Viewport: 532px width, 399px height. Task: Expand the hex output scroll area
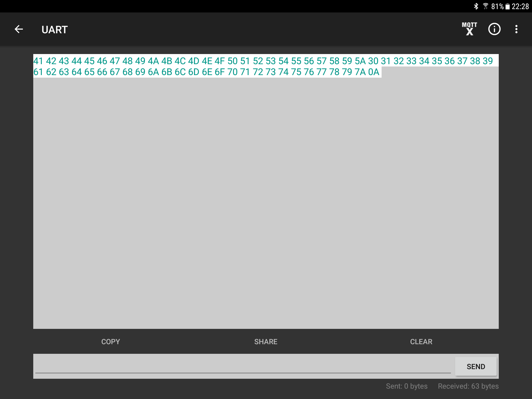coord(265,191)
